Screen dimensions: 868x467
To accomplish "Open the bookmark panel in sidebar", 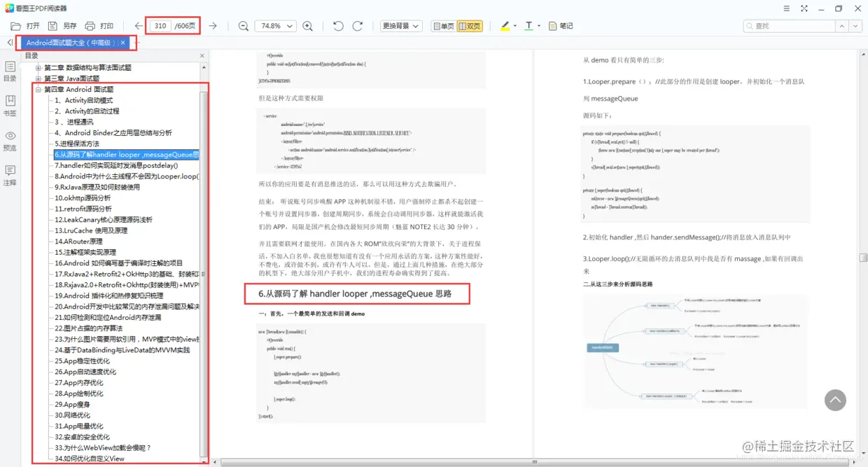I will click(10, 106).
